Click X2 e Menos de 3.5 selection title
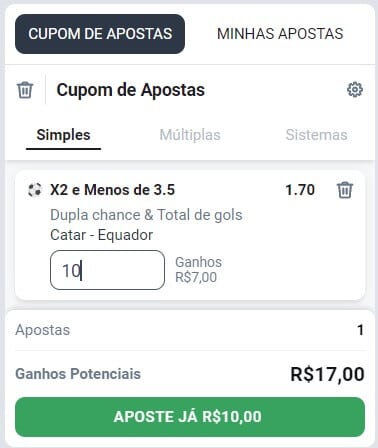This screenshot has height=448, width=378. pos(113,190)
